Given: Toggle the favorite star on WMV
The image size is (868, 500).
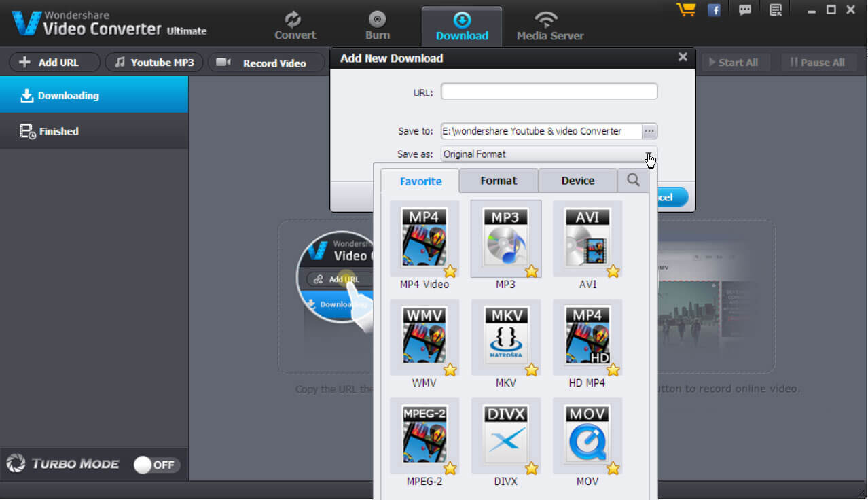Looking at the screenshot, I should pyautogui.click(x=450, y=370).
